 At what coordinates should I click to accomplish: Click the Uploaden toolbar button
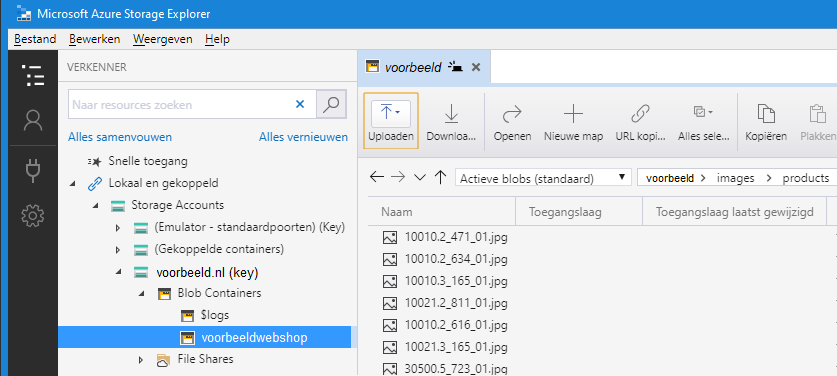[x=391, y=121]
